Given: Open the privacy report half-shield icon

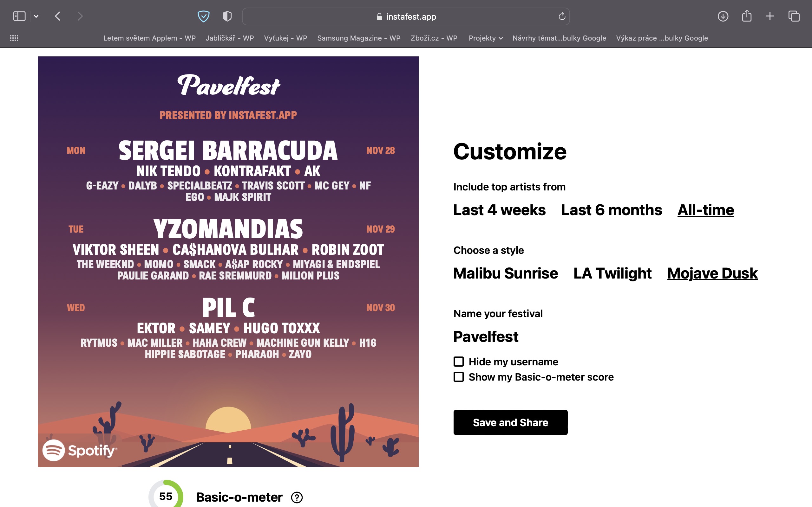Looking at the screenshot, I should click(227, 16).
